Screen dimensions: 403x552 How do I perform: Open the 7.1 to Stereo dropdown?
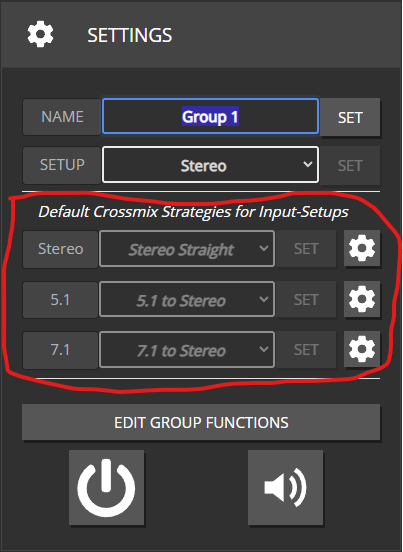tap(187, 350)
